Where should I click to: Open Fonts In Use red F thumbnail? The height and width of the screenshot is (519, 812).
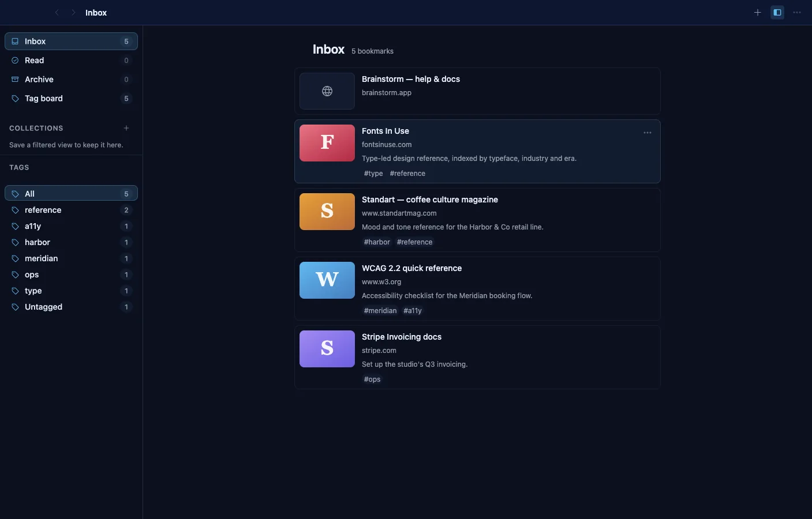coord(327,143)
